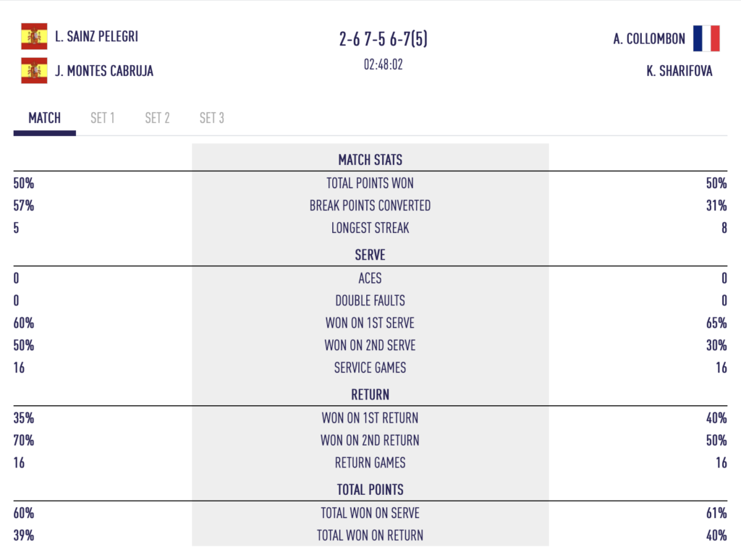Click the WON ON 2ND RETURN label

click(x=370, y=441)
